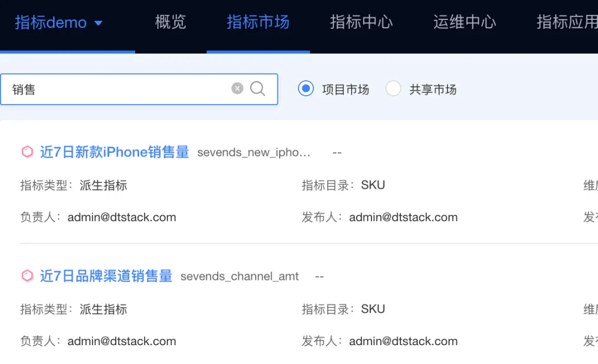Click the SKU directory value of the 品牌渠道 indicator
The height and width of the screenshot is (364, 598).
pos(373,309)
